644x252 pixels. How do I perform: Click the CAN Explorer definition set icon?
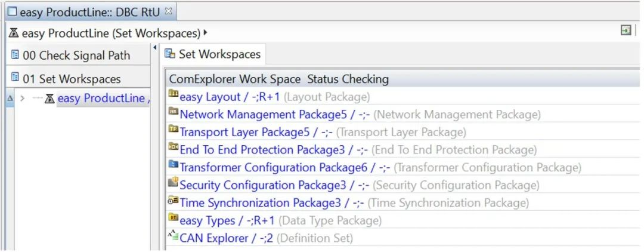pos(174,236)
